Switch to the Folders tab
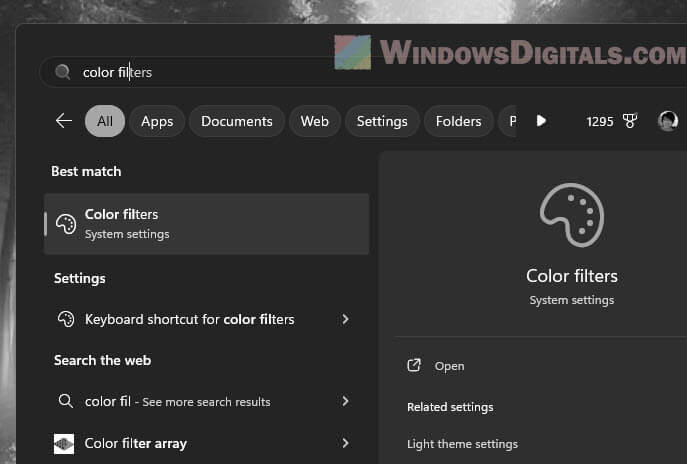Viewport: 687px width, 464px height. pyautogui.click(x=458, y=121)
